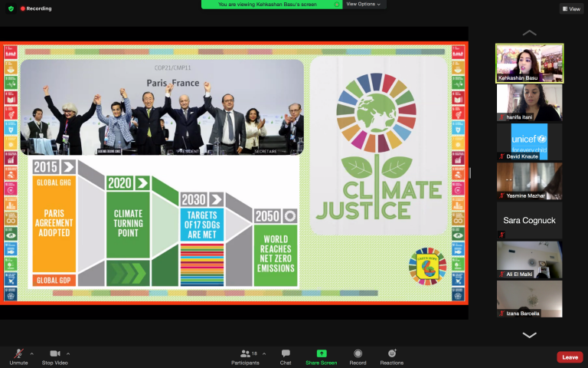Click the red Leave button
This screenshot has width=588, height=368.
coord(570,357)
